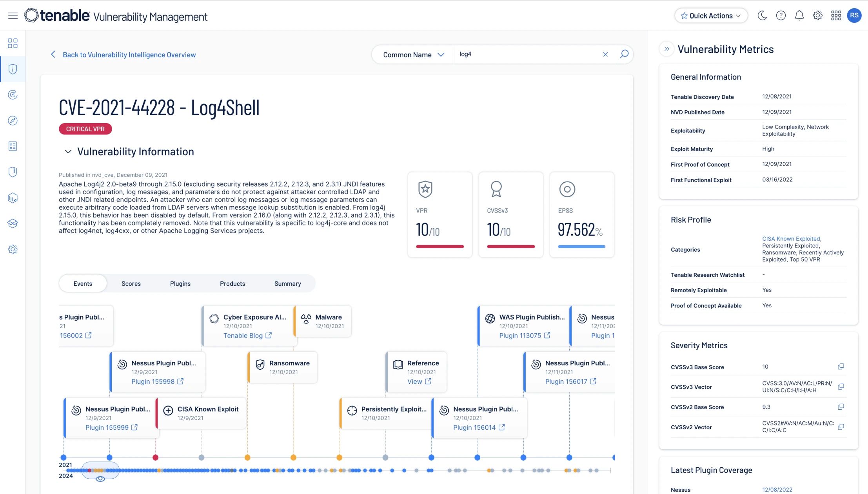This screenshot has height=494, width=868.
Task: Open the target check icon in sidebar
Action: point(13,95)
